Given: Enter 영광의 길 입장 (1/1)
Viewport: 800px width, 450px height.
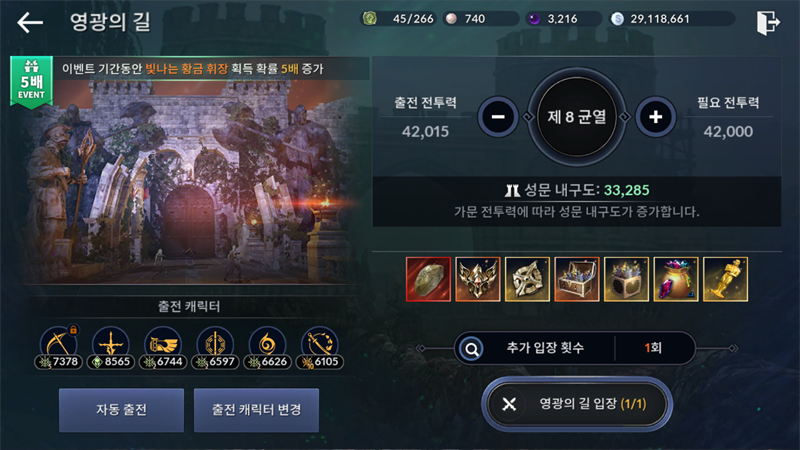Looking at the screenshot, I should coord(577,404).
